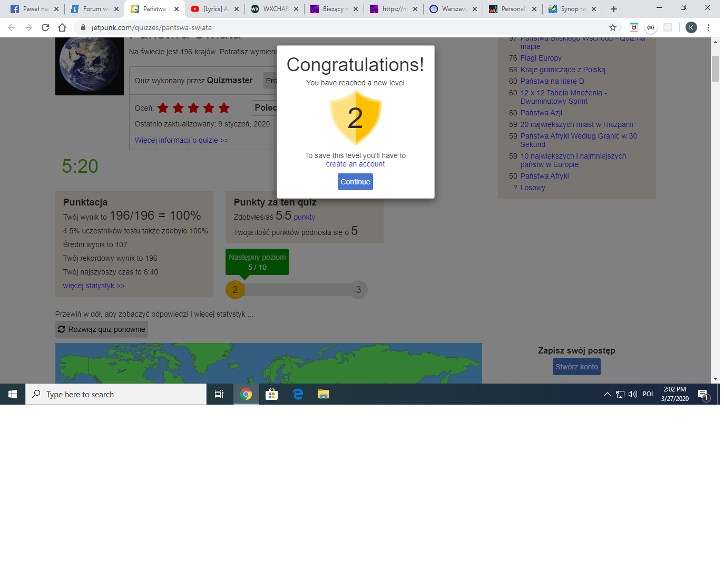Image resolution: width=724 pixels, height=588 pixels.
Task: Open więcej statystyk link
Action: [94, 286]
